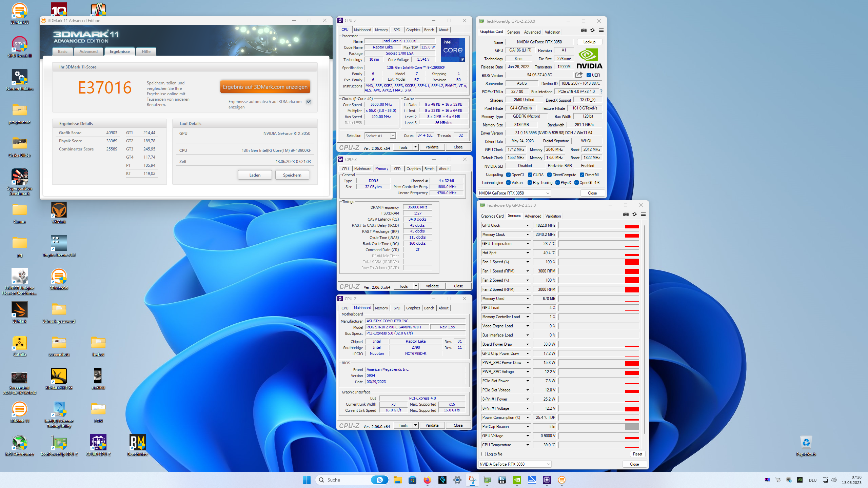The height and width of the screenshot is (488, 868).
Task: Click the Laden button in 3DMark 11
Action: coord(255,175)
